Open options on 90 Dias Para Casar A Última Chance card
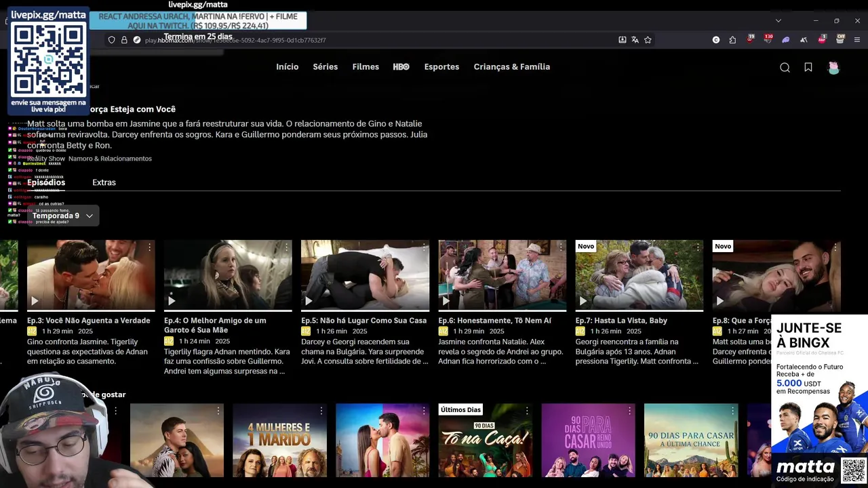868x488 pixels. tap(732, 411)
